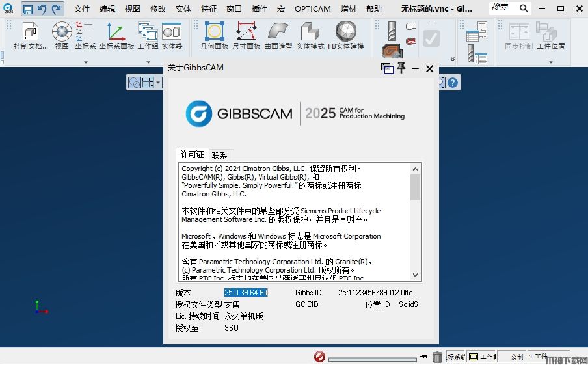Click the 搜索 search field
The image size is (588, 365).
tap(503, 8)
